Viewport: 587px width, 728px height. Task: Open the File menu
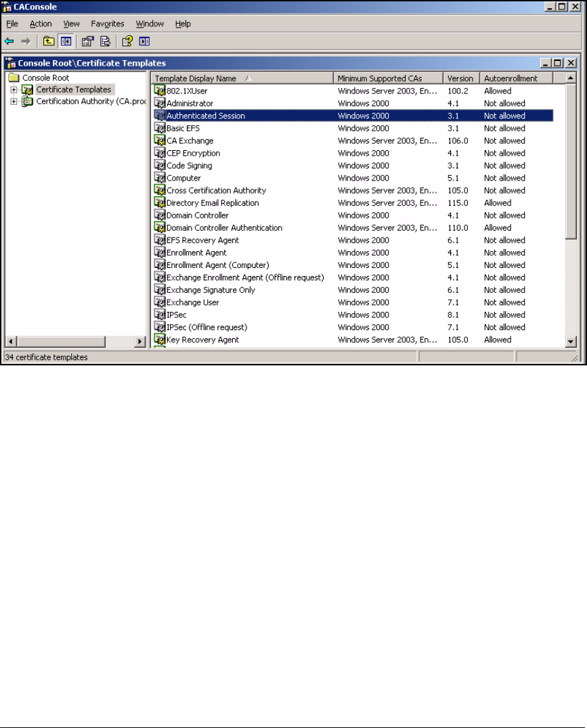(x=12, y=24)
